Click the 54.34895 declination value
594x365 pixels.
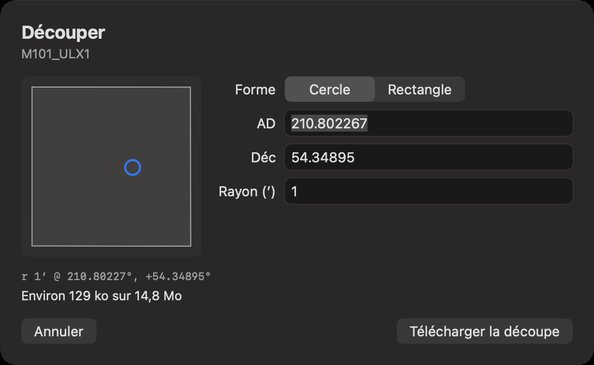pyautogui.click(x=323, y=158)
